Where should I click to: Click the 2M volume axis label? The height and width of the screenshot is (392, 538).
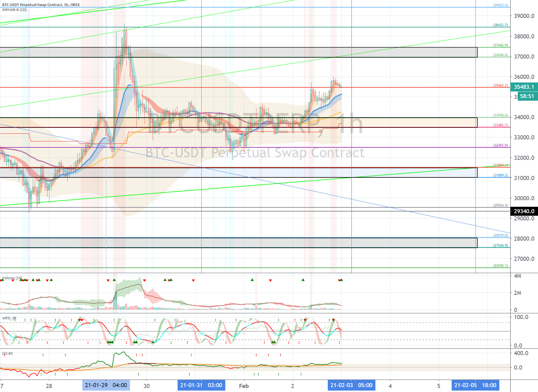518,293
